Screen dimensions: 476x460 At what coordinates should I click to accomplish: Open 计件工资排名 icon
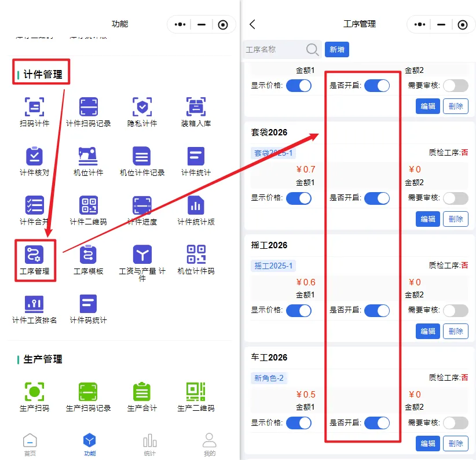click(35, 304)
